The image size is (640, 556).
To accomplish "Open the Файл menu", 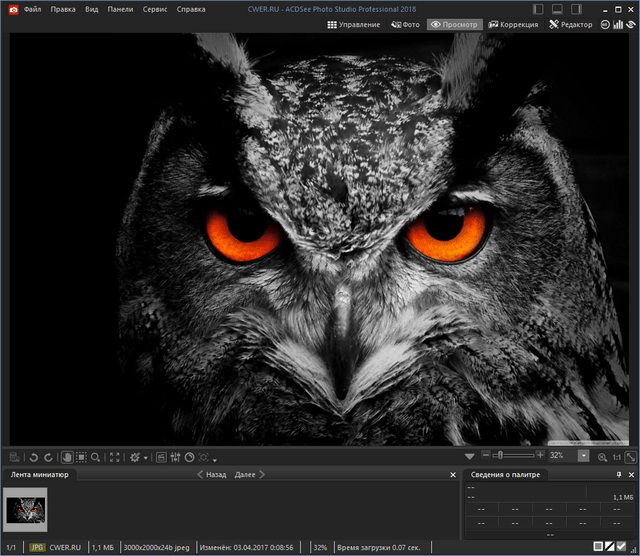I will 32,8.
